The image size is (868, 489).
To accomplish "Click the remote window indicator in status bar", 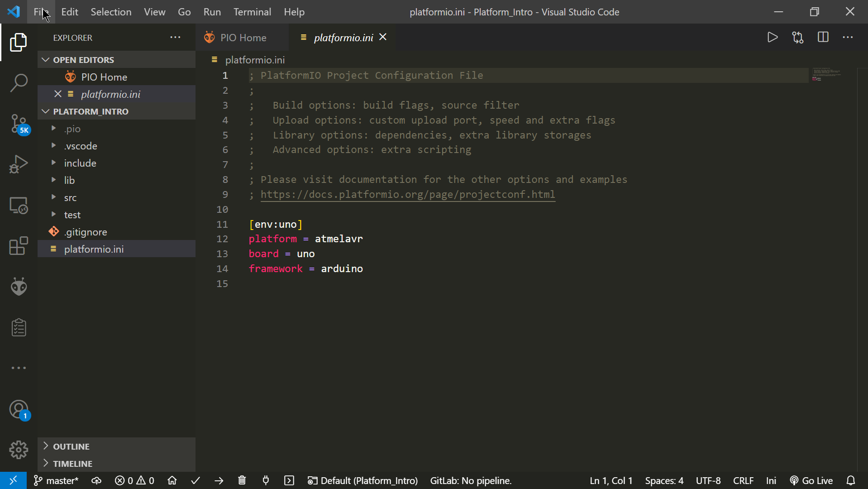I will coord(13,480).
